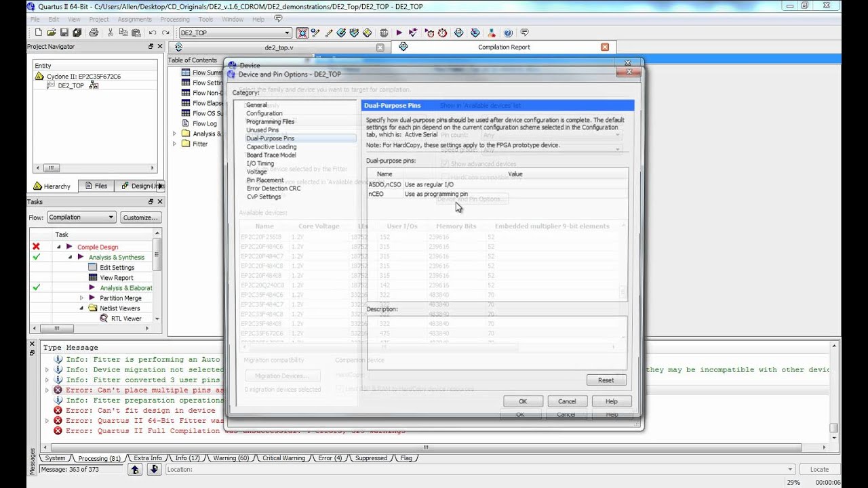Click the Stop Processing icon
868x488 pixels.
coord(384,33)
